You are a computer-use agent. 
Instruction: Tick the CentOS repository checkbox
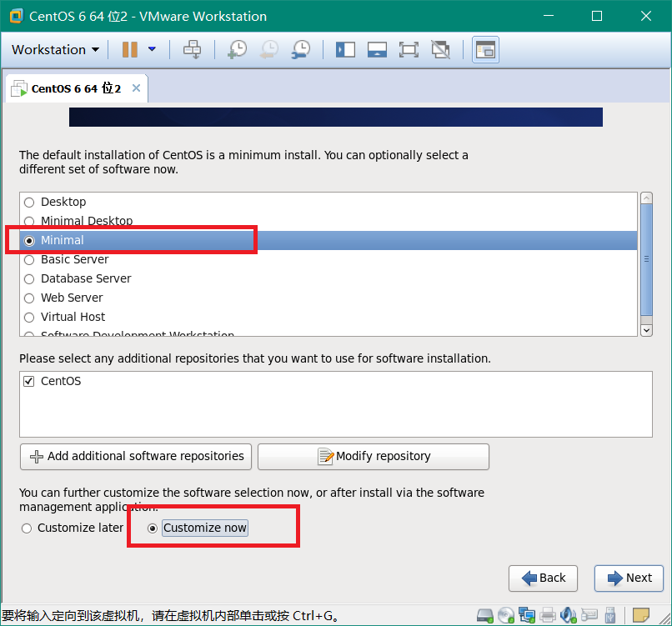tap(28, 381)
